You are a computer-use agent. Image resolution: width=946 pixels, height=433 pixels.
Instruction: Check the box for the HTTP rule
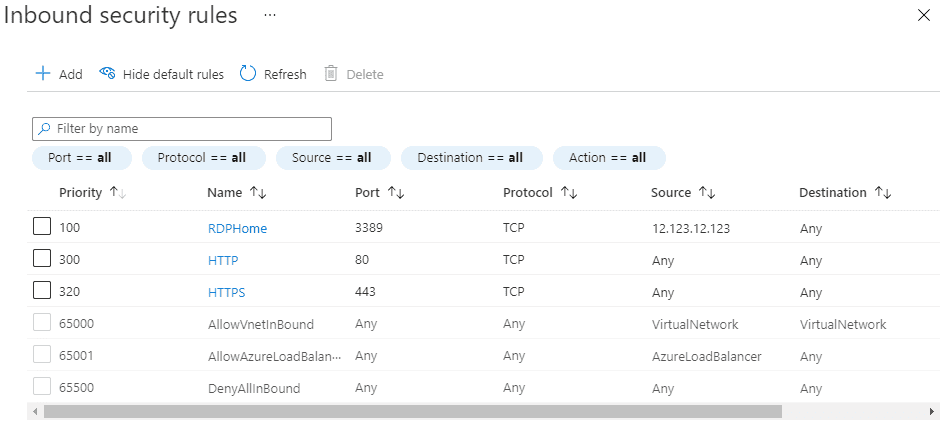click(x=42, y=259)
